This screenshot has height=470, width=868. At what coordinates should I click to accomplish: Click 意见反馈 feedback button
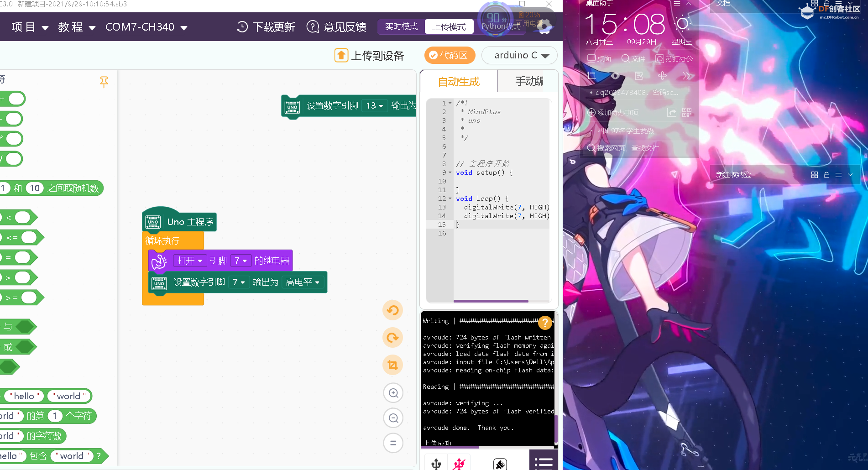337,27
